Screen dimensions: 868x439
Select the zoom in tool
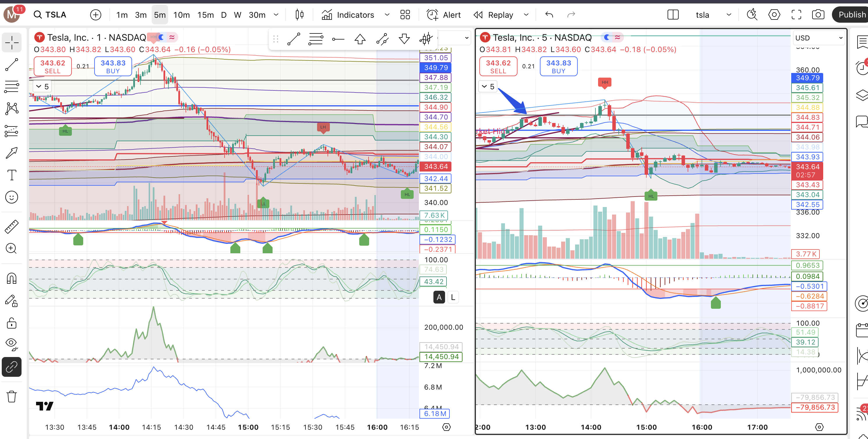coord(11,249)
